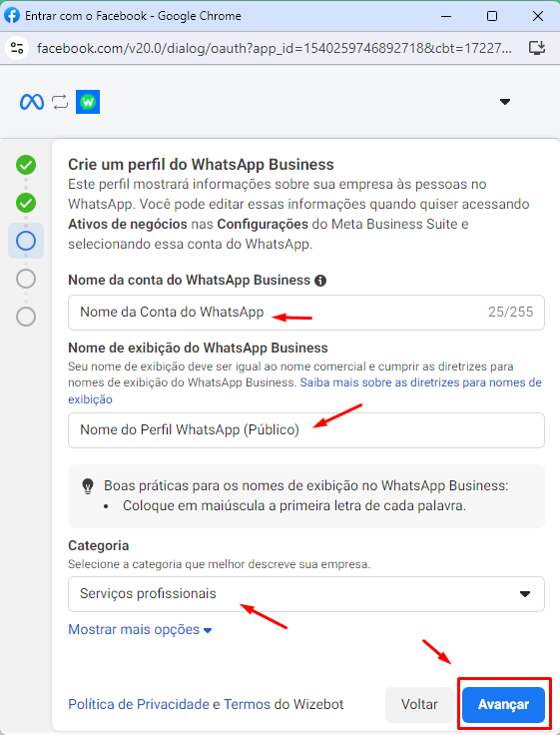Image resolution: width=560 pixels, height=735 pixels.
Task: Maximize the Chrome popup window
Action: 492,16
